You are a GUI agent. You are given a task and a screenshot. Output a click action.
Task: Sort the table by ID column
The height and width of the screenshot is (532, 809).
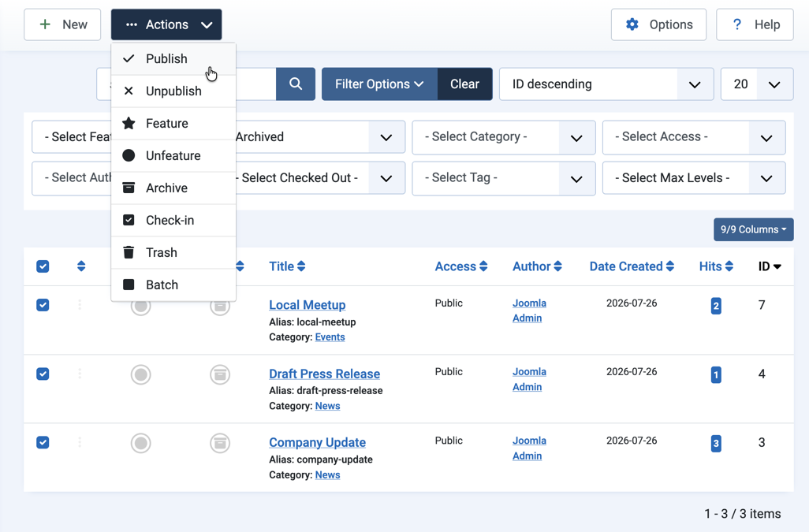tap(770, 266)
